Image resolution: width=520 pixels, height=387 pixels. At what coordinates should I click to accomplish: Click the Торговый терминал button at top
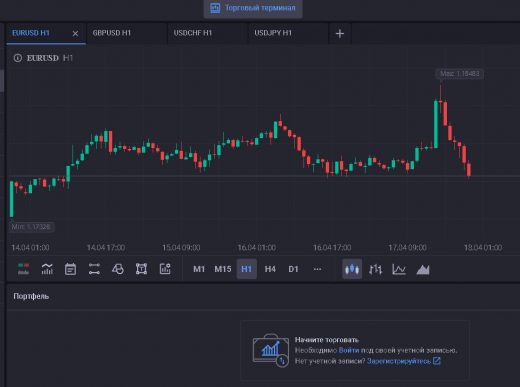[x=253, y=8]
